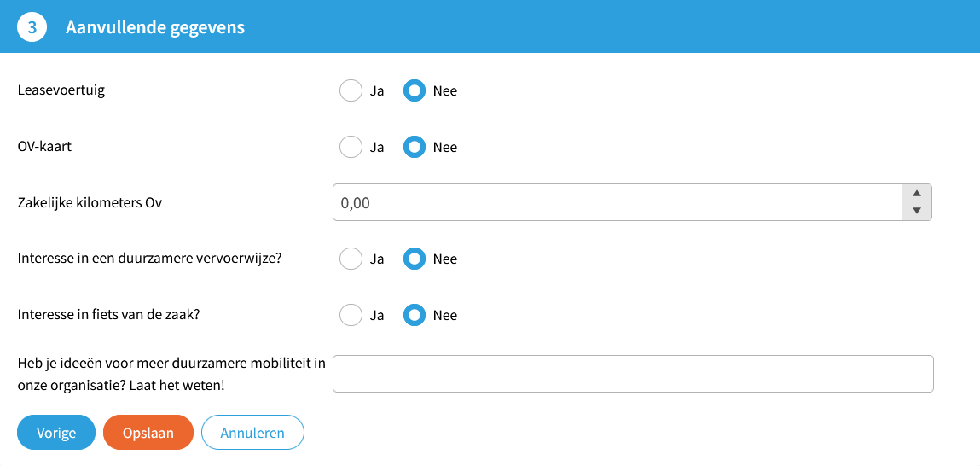The height and width of the screenshot is (466, 980).
Task: Select Nee for Leasevoertuig
Action: pyautogui.click(x=415, y=90)
